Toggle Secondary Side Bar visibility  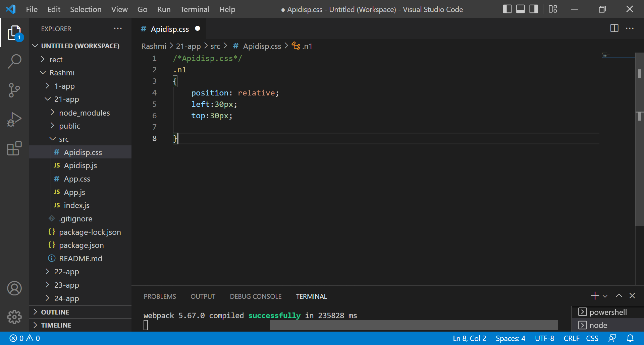534,9
